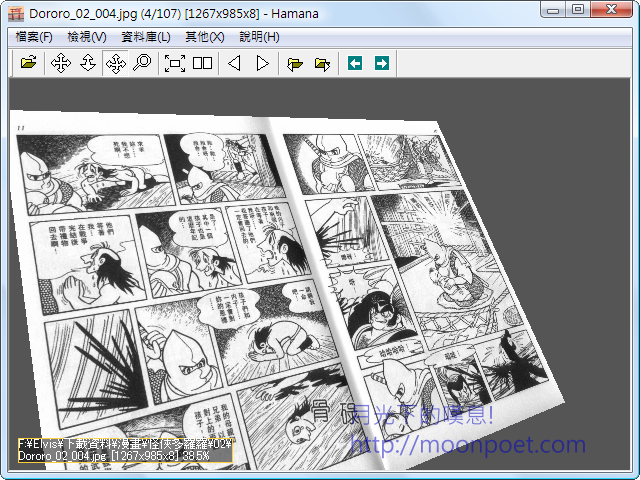Expand the 說明(H) menu
640x480 pixels.
pyautogui.click(x=259, y=36)
